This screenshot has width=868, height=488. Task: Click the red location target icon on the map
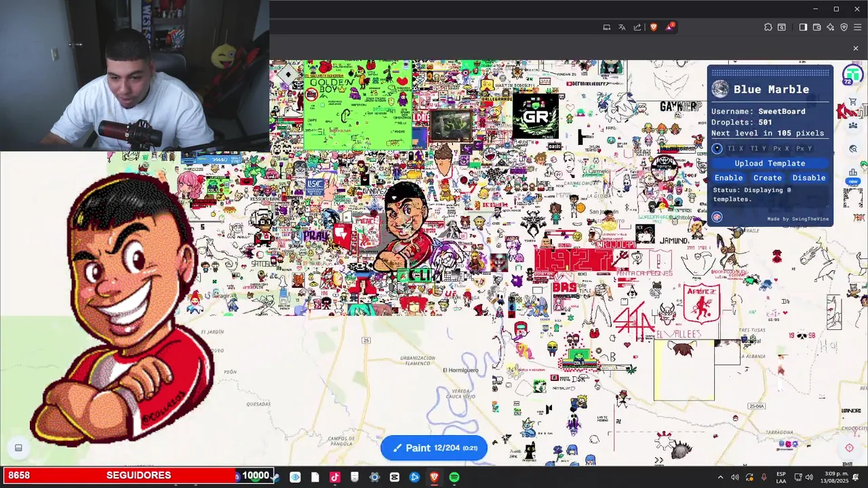tap(849, 447)
